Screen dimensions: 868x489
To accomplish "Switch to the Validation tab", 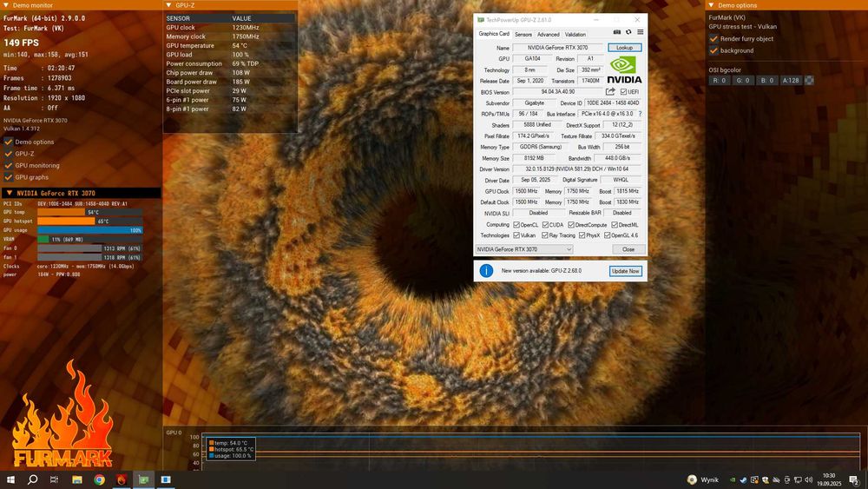I will coord(575,35).
